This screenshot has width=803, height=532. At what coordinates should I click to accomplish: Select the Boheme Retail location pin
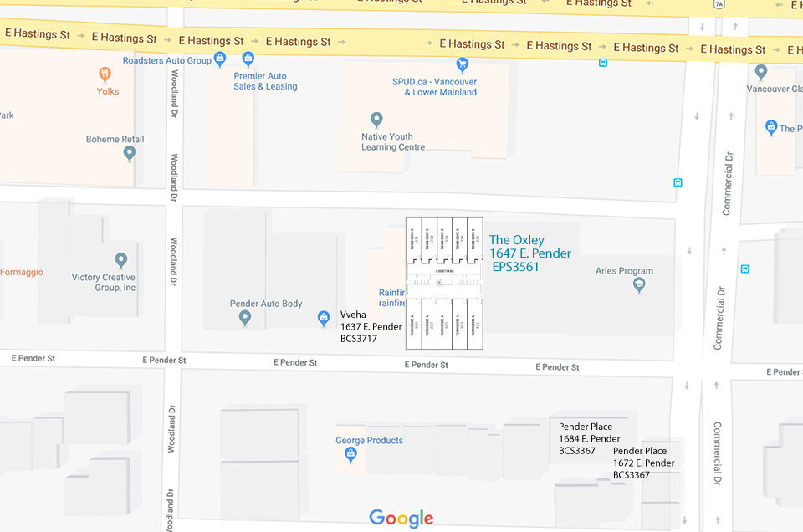(130, 153)
